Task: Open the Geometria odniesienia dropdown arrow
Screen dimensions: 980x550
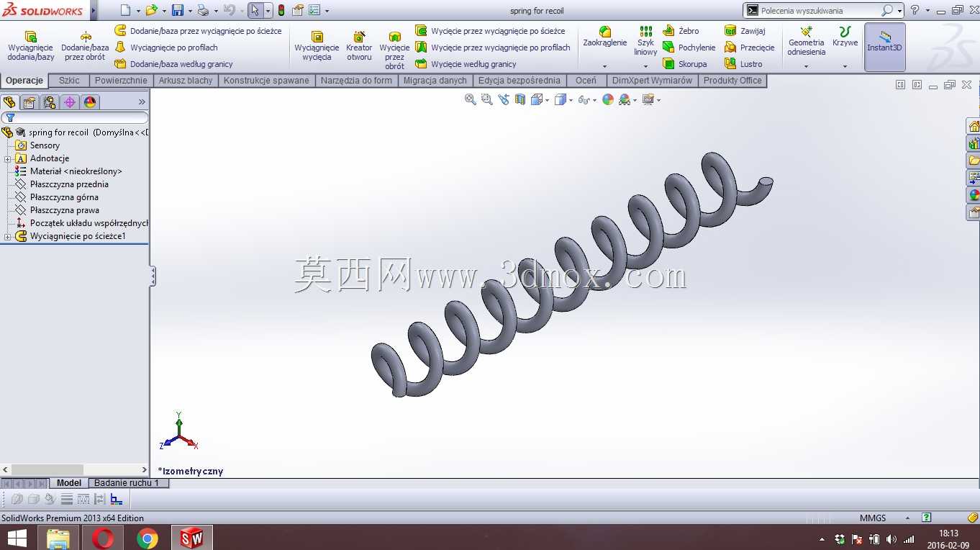Action: pos(807,66)
